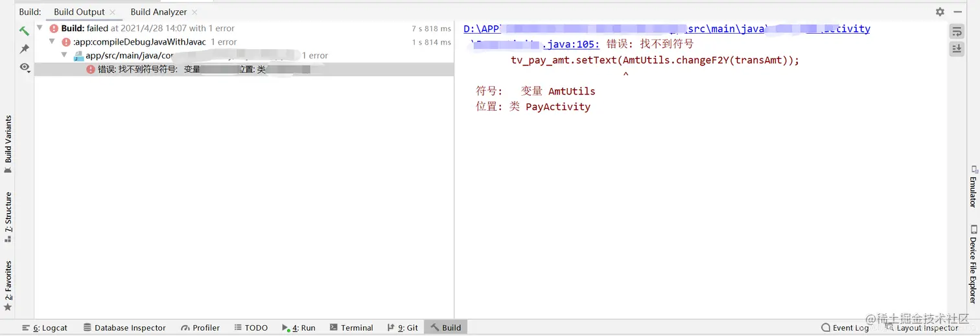Toggle the eye view filter icon
The width and height of the screenshot is (980, 336).
pyautogui.click(x=24, y=67)
